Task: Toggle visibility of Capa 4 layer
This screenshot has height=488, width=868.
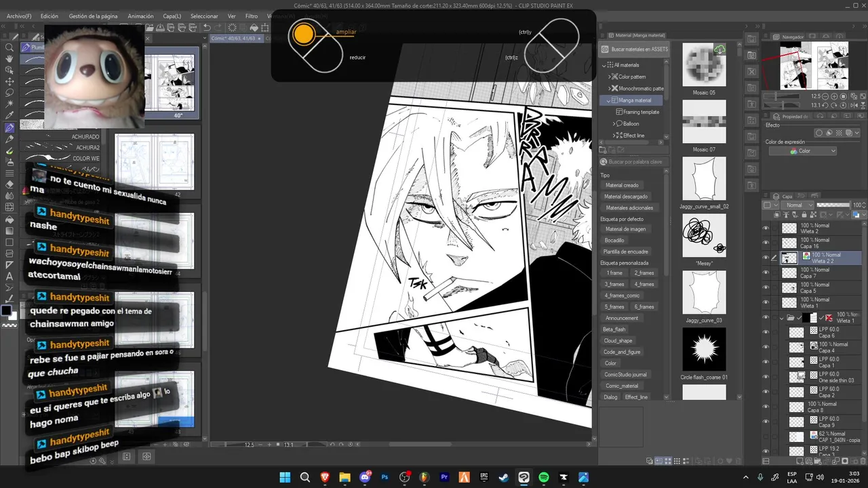Action: click(766, 347)
